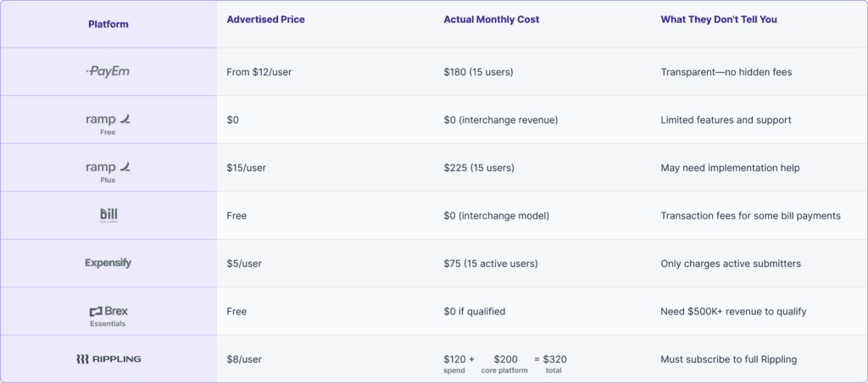Viewport: 868px width, 383px height.
Task: Click Need $500K+ revenue to qualify
Action: [733, 311]
